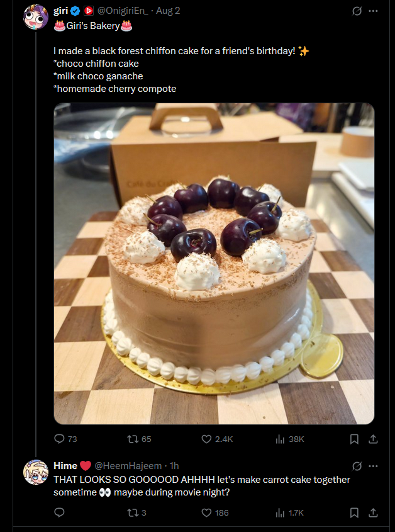Viewport: 395px width, 532px height.
Task: View analytics showing 38K views
Action: click(x=281, y=439)
